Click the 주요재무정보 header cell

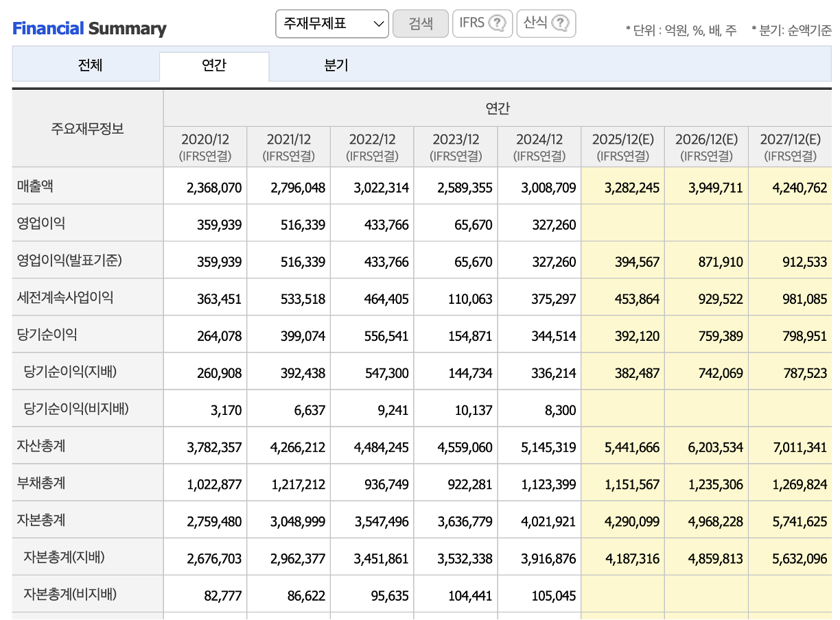pyautogui.click(x=87, y=128)
